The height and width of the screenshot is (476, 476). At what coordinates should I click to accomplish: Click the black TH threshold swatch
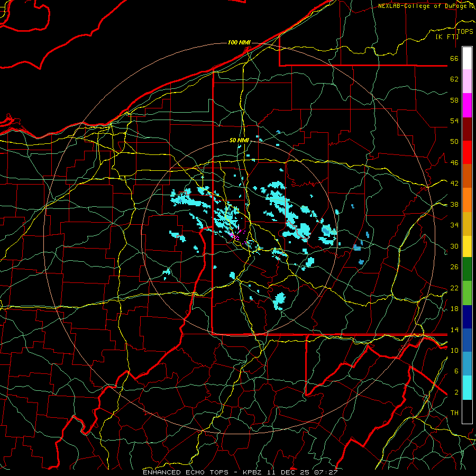[x=467, y=411]
